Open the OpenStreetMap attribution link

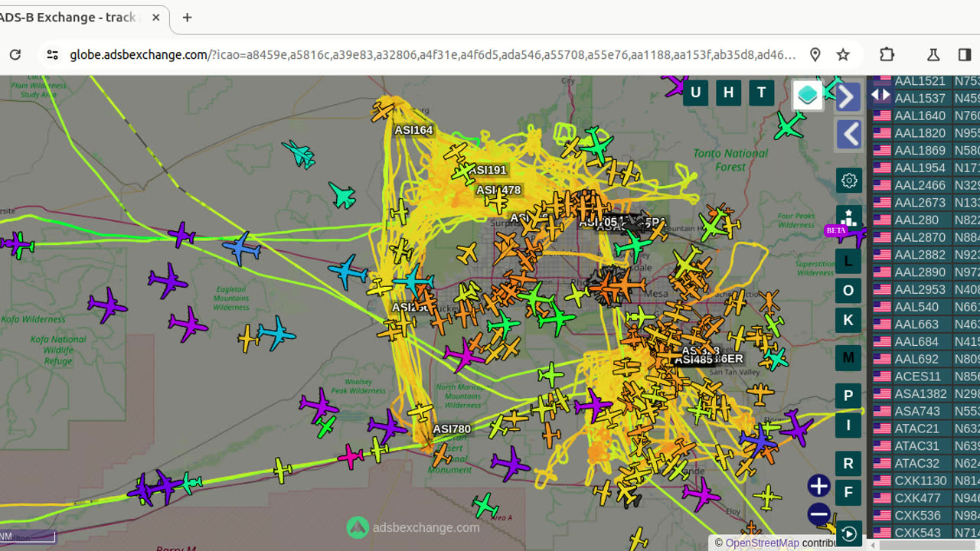[762, 543]
